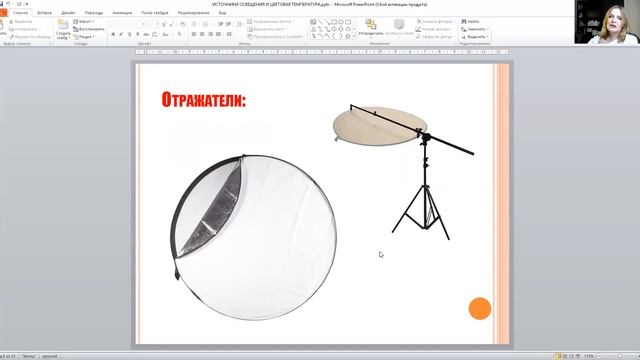Open the character spacing (AV) dropdown
Screen dimensions: 640x360
pos(155,35)
